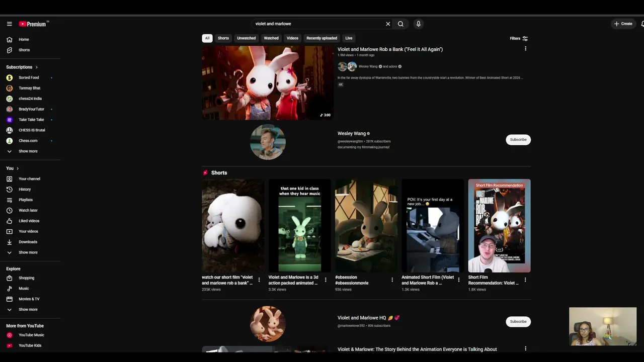
Task: Open YouTube Kids
Action: [x=30, y=345]
